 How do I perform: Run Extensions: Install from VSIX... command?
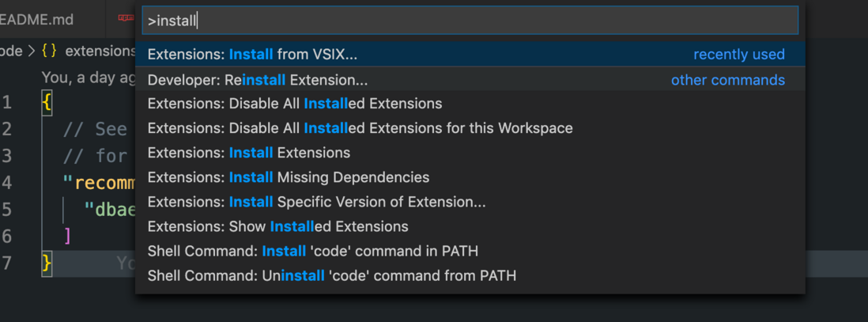click(x=470, y=55)
